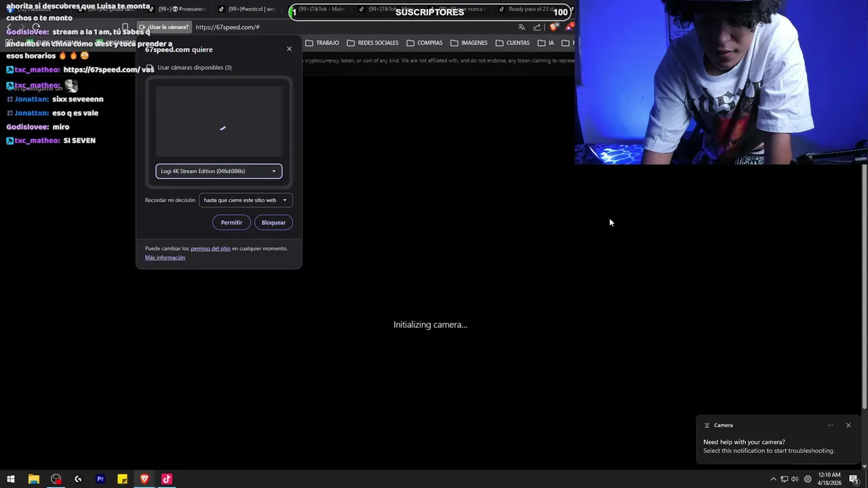Open the permiso del sitio link
Viewport: 868px width, 488px height.
[210, 248]
